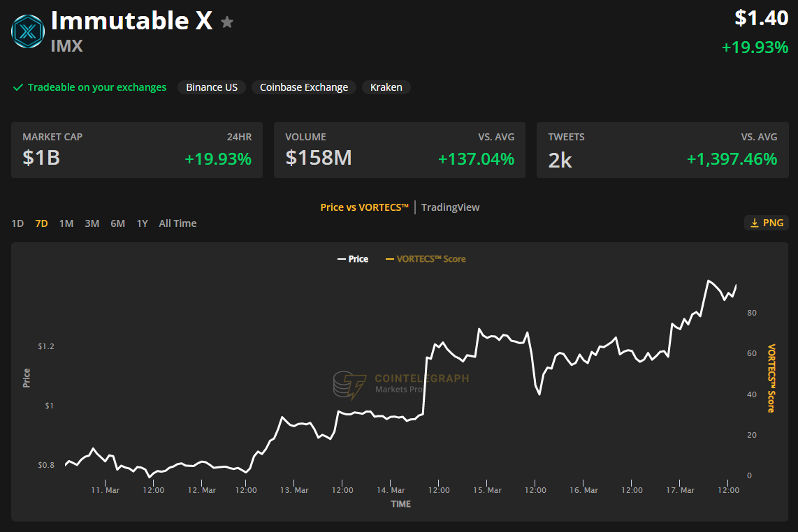Click the +19.93% change under the price
Viewport: 798px width, 532px height.
[x=755, y=47]
